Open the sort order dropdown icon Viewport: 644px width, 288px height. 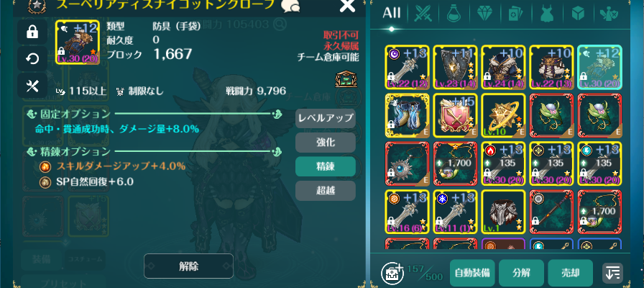(612, 273)
